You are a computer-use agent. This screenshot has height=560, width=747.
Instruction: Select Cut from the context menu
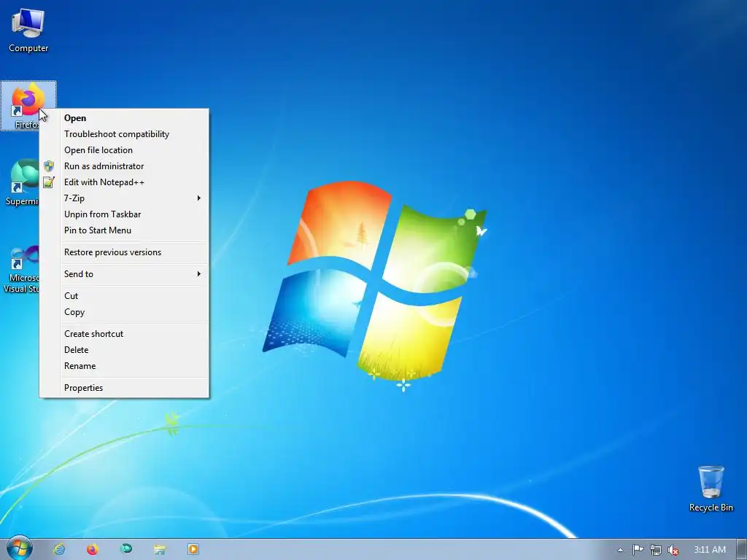click(124, 296)
